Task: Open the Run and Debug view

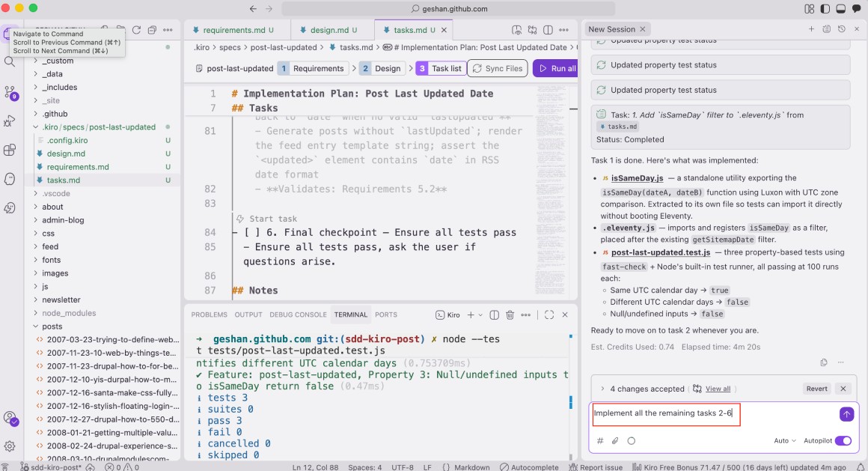Action: click(x=10, y=121)
